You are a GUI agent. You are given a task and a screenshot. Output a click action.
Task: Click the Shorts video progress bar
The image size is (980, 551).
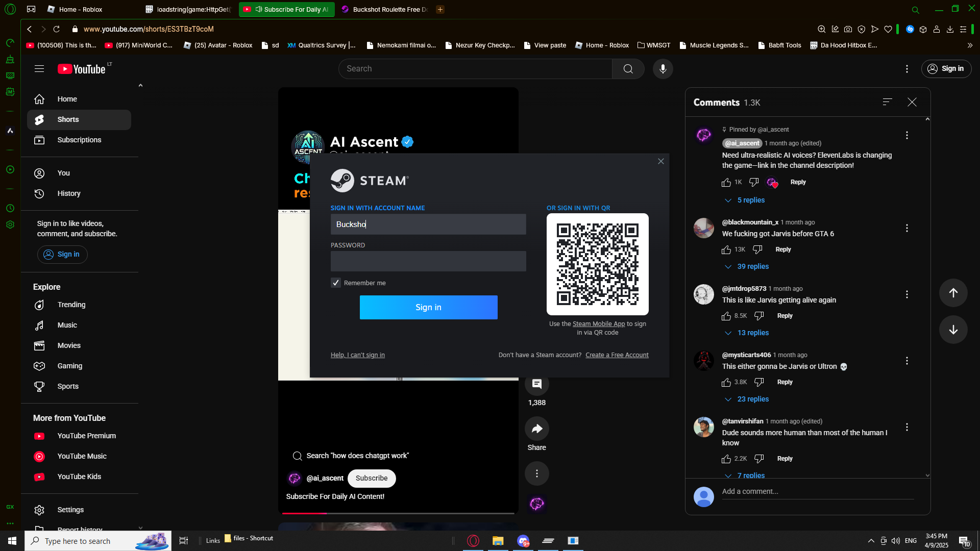(x=398, y=513)
